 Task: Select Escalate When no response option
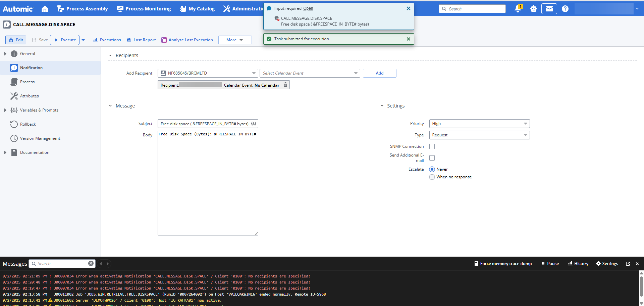[x=432, y=177]
